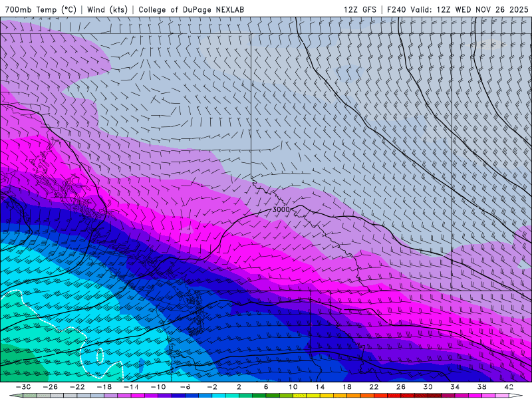The width and height of the screenshot is (532, 399).
Task: Select the 22 degree scale label
Action: [x=374, y=387]
